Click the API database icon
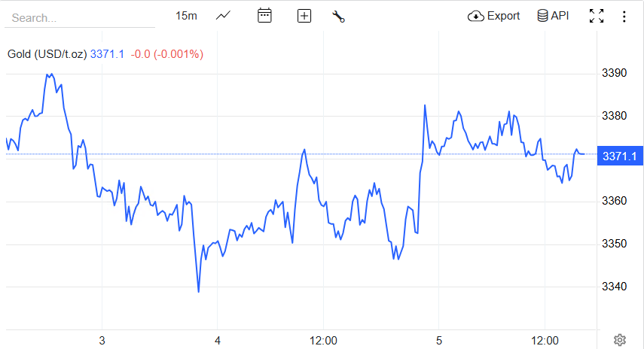Image resolution: width=644 pixels, height=349 pixels. point(542,16)
